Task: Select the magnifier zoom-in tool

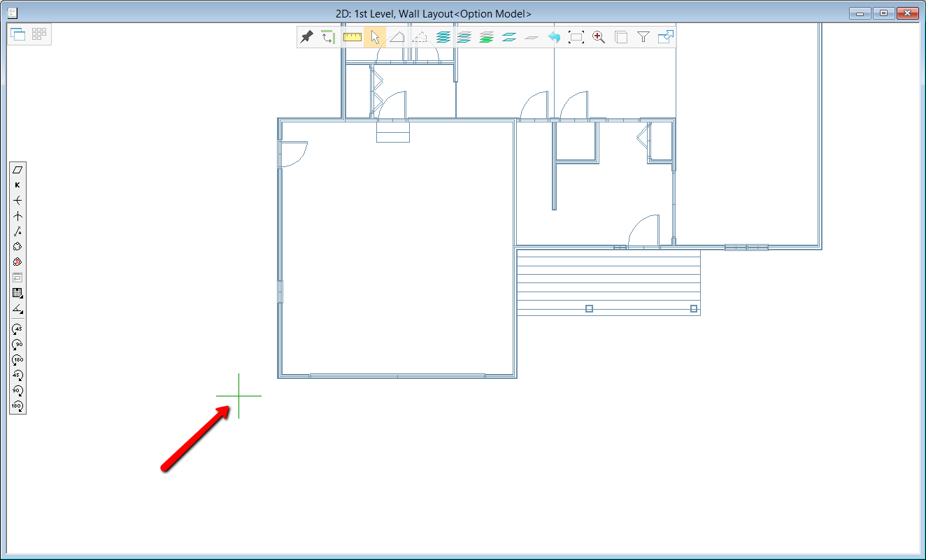Action: coord(599,37)
